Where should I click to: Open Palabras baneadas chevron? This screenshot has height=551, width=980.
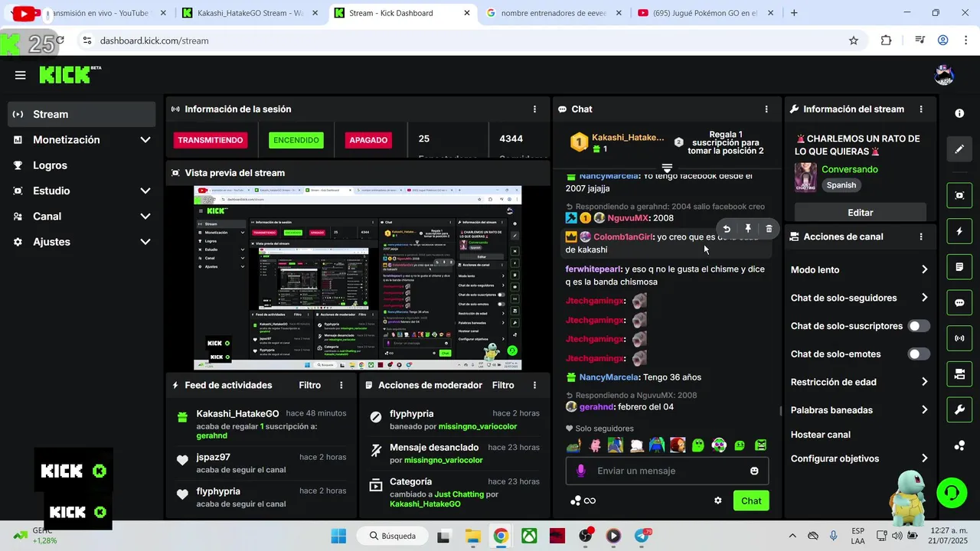pos(924,410)
